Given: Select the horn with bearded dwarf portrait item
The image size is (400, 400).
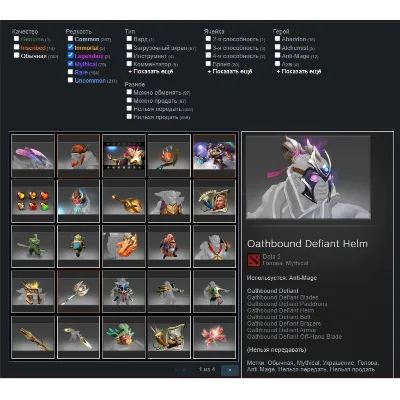Looking at the screenshot, I should (x=169, y=337).
